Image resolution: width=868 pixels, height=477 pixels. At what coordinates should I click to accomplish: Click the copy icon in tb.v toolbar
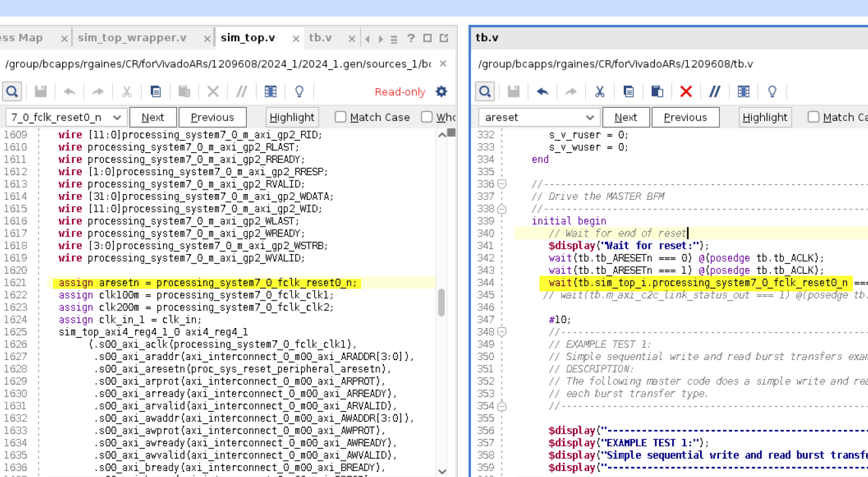pos(628,91)
